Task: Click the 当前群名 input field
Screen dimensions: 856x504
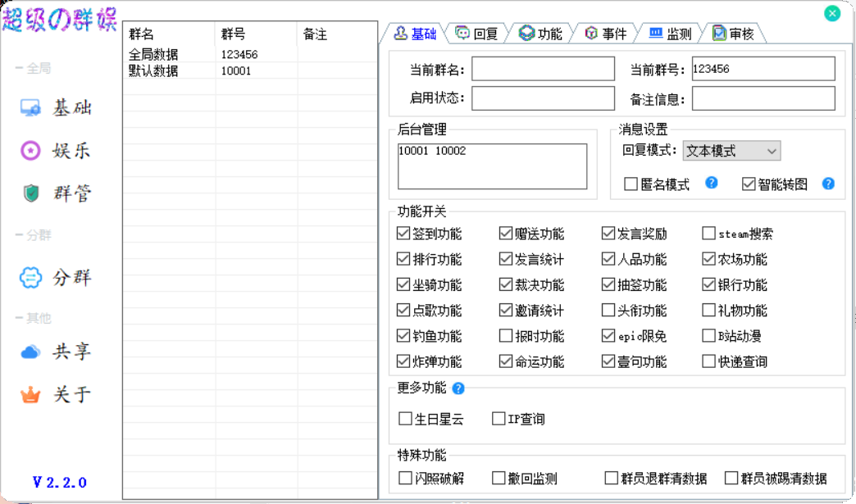Action: point(543,70)
